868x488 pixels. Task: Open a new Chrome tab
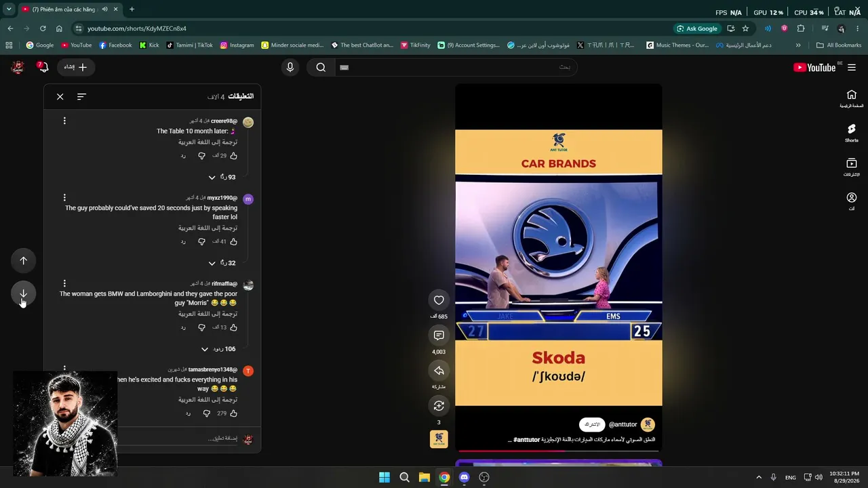pyautogui.click(x=132, y=9)
